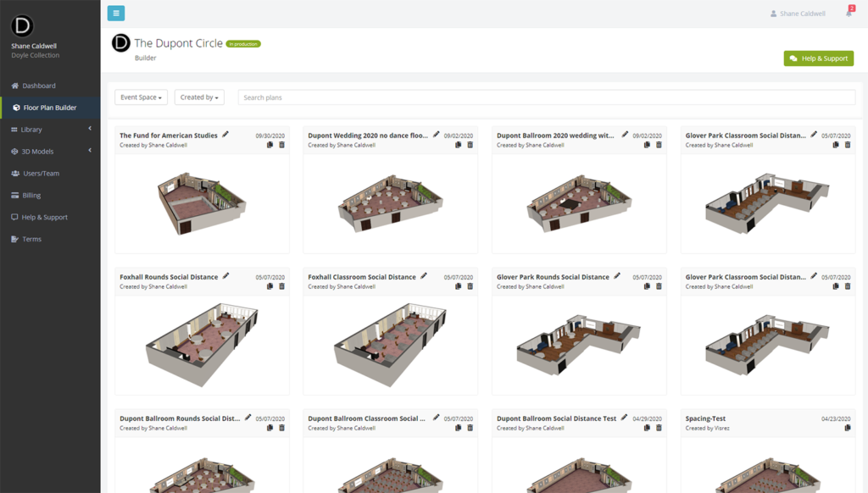Click The Fund for American Studies title
Image resolution: width=868 pixels, height=493 pixels.
coord(169,136)
